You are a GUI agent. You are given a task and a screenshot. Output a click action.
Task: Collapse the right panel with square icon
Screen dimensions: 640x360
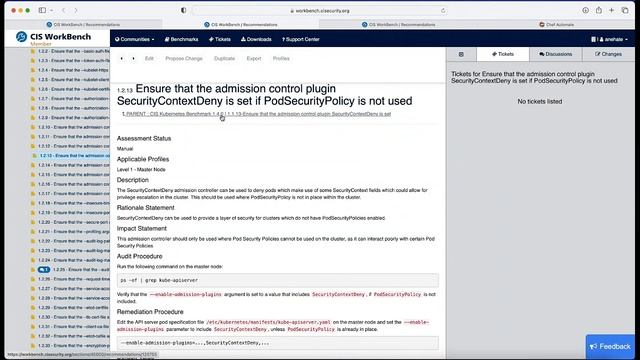(x=461, y=54)
